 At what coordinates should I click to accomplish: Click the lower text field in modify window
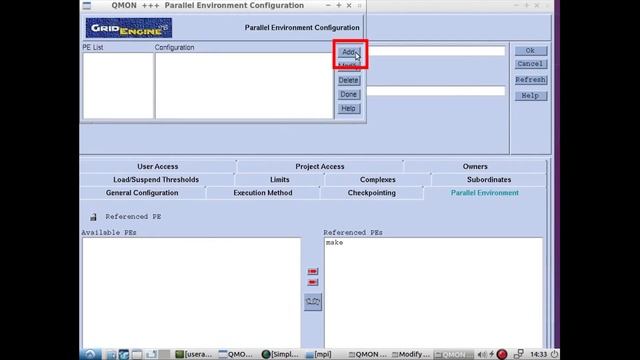coord(436,91)
